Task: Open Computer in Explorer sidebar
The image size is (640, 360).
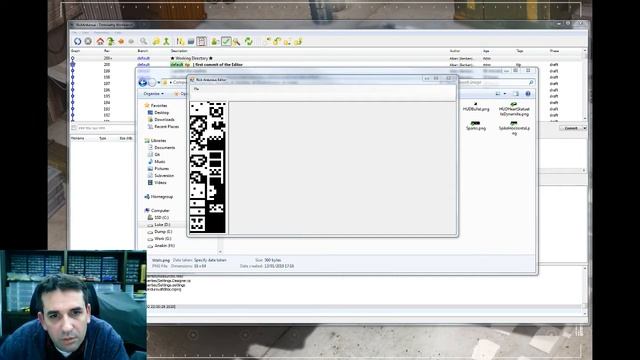Action: [x=160, y=211]
